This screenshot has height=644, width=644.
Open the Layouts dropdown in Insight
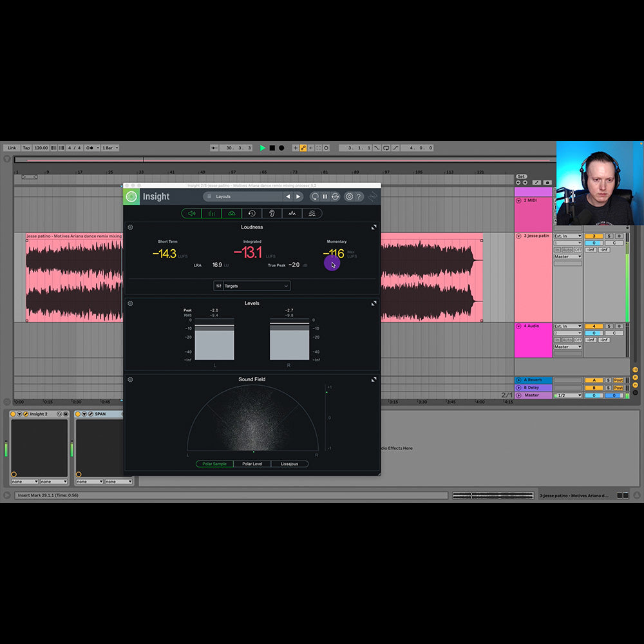click(x=242, y=196)
